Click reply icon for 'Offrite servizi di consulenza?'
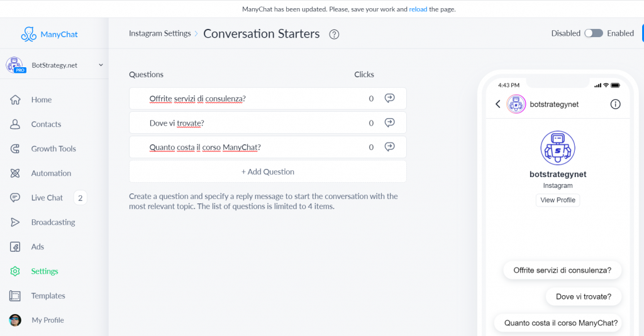 pos(390,98)
